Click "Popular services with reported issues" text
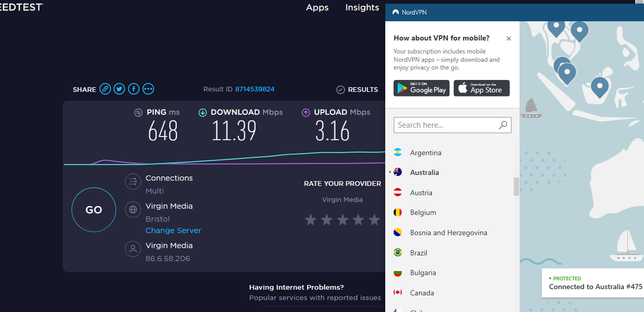Image resolution: width=644 pixels, height=312 pixels. click(315, 298)
